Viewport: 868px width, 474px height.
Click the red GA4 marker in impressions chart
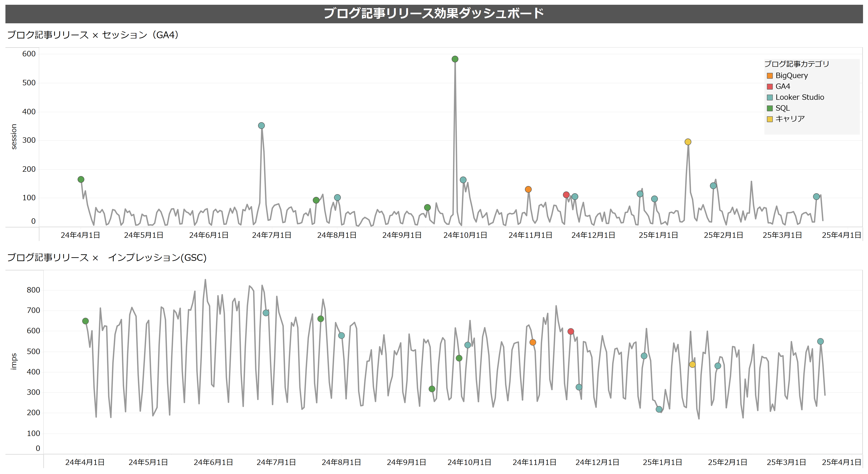click(x=570, y=331)
